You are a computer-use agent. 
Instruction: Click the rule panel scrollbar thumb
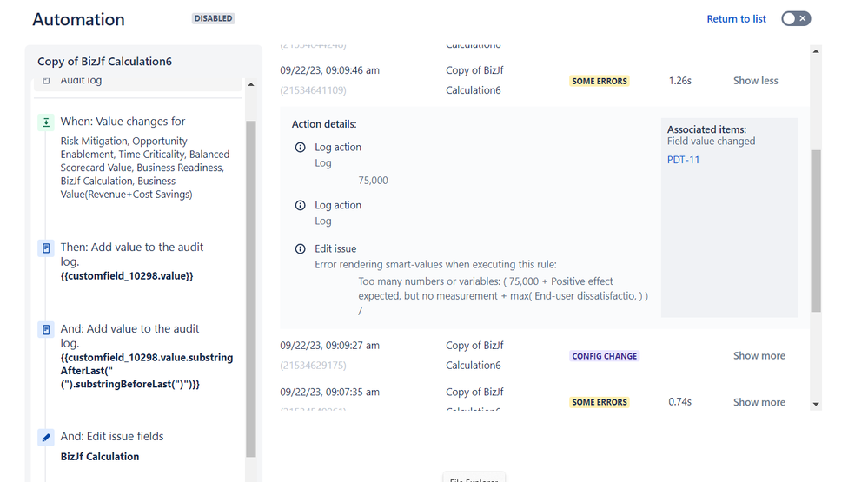point(251,289)
